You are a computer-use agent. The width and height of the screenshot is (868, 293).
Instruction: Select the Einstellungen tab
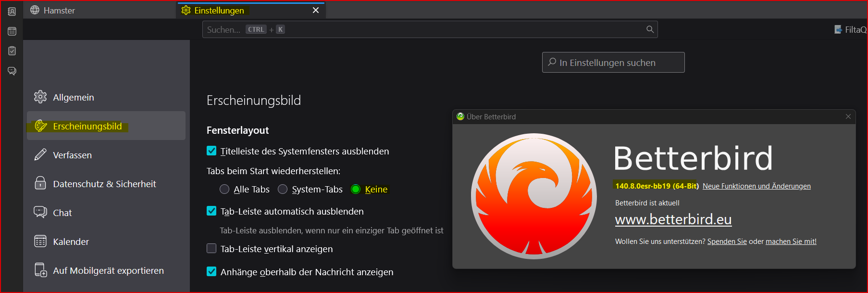[x=251, y=10]
